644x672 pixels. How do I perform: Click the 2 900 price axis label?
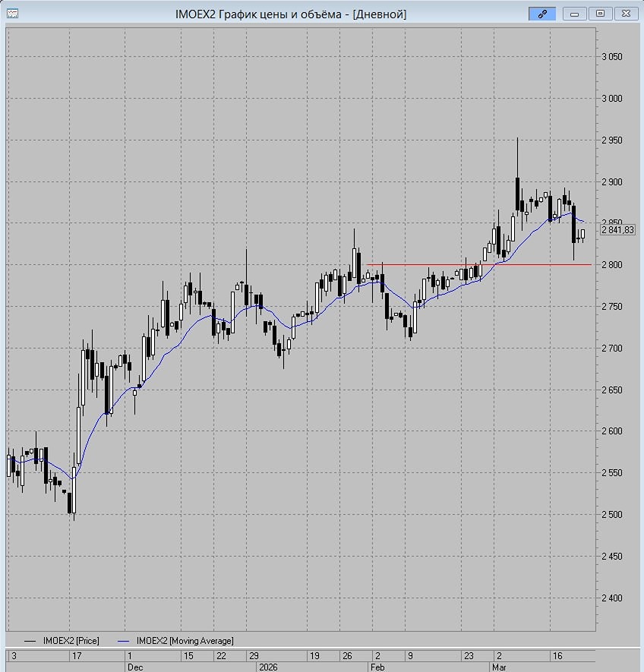click(x=612, y=181)
